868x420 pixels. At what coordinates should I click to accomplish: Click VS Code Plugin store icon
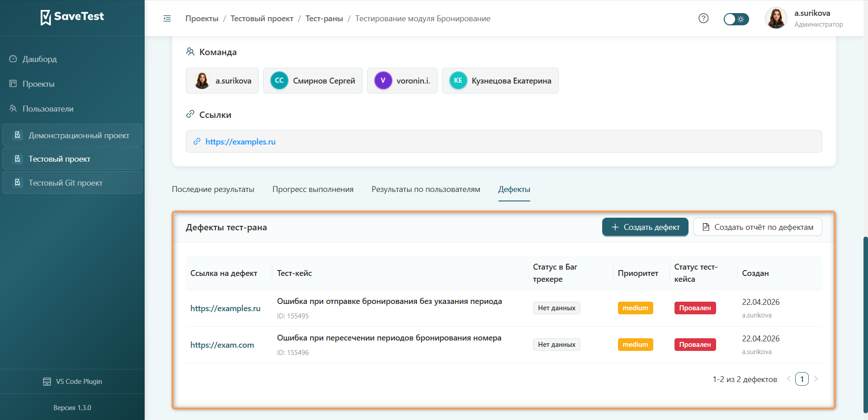[47, 382]
